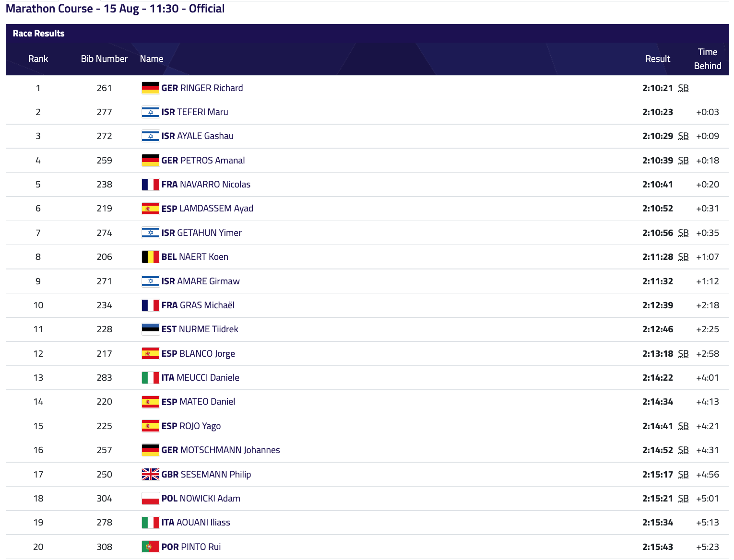Click the Rank column header
The image size is (734, 560).
click(x=38, y=59)
